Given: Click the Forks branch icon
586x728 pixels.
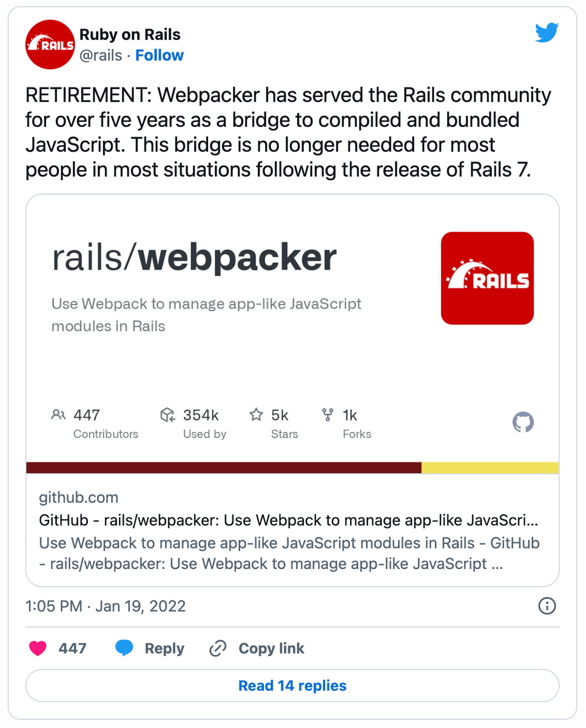Looking at the screenshot, I should pyautogui.click(x=327, y=414).
